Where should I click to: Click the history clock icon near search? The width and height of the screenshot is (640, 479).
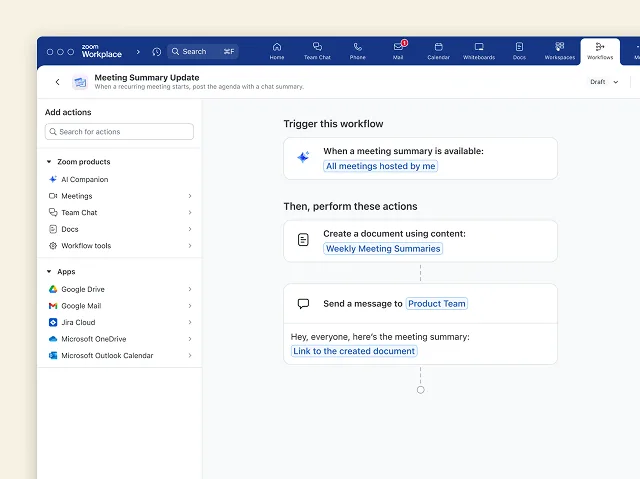(x=156, y=52)
